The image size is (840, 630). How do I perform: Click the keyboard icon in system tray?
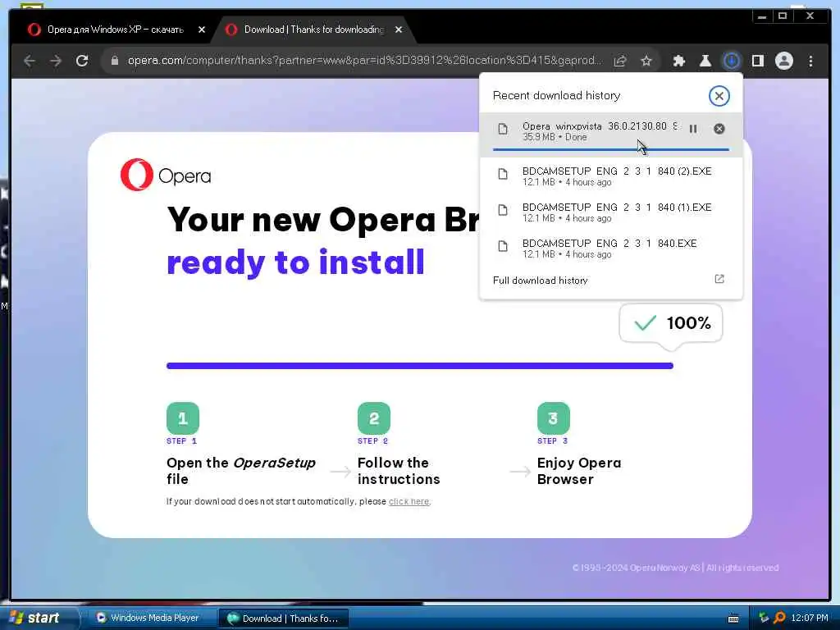point(733,619)
